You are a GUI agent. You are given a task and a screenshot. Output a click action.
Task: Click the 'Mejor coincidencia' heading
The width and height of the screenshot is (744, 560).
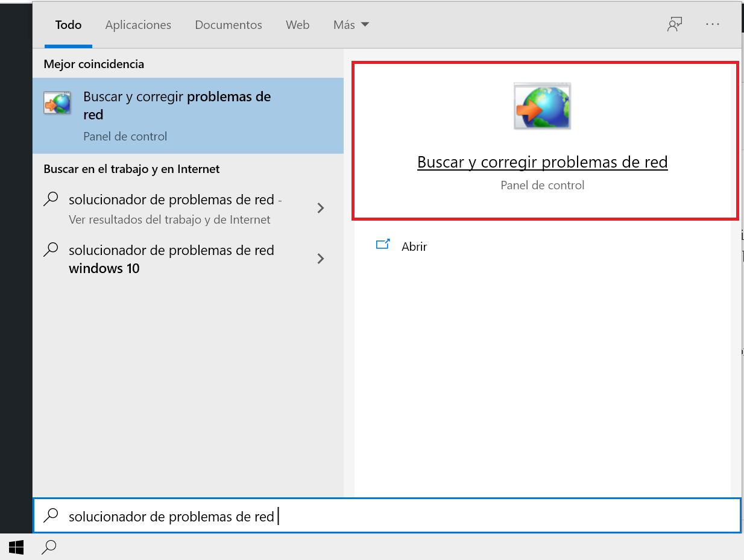click(x=94, y=64)
